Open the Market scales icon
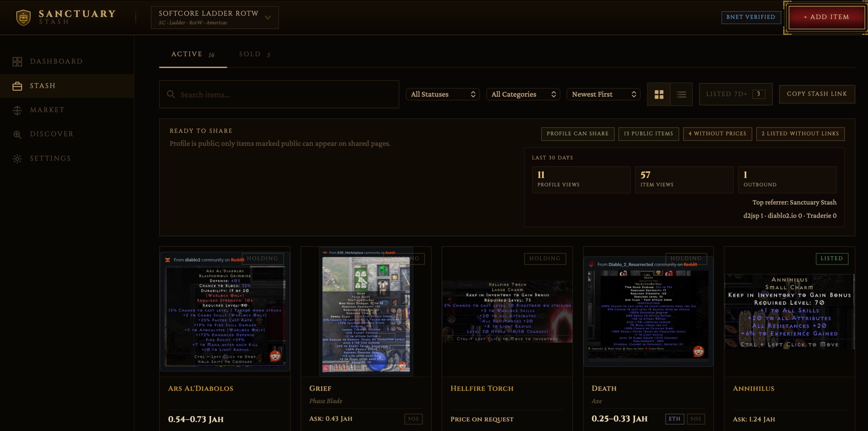 tap(17, 110)
